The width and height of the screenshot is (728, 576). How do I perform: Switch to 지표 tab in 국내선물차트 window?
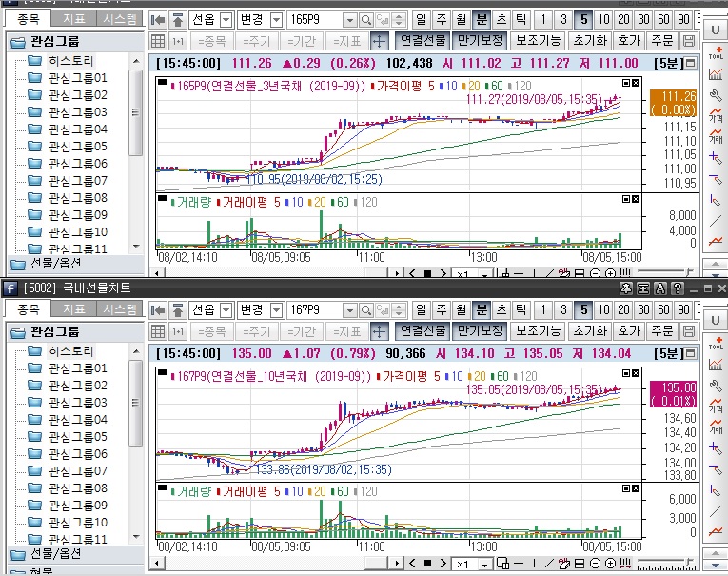click(x=74, y=308)
